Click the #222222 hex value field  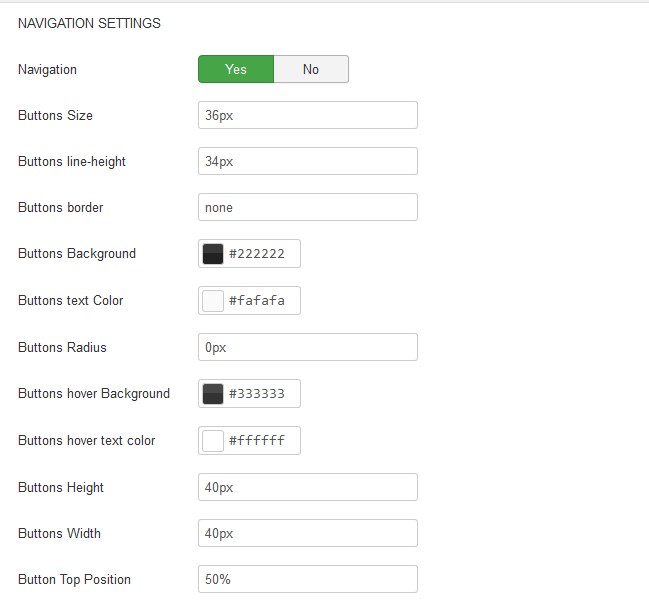pyautogui.click(x=262, y=254)
